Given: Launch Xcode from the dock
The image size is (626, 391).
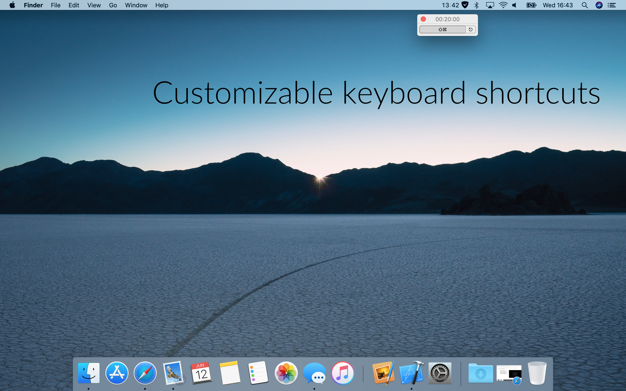Looking at the screenshot, I should (x=412, y=373).
